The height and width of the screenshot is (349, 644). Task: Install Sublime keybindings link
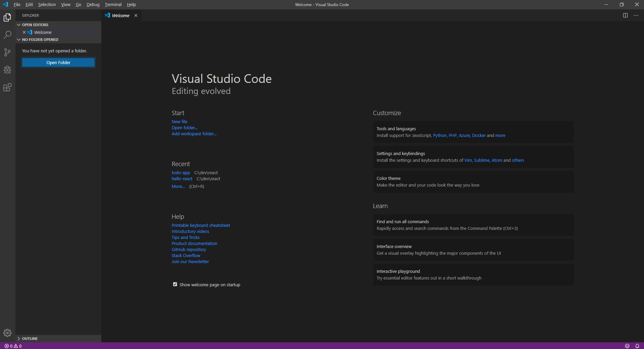tap(482, 160)
